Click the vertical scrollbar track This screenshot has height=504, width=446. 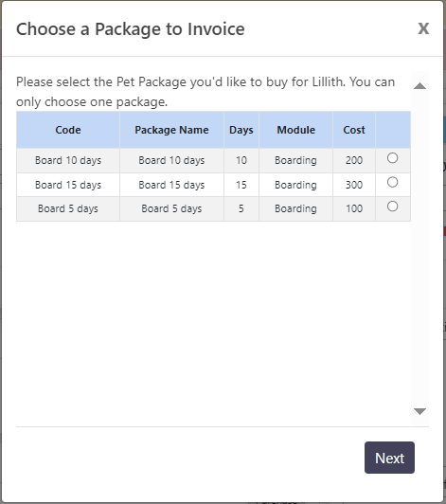pyautogui.click(x=419, y=248)
